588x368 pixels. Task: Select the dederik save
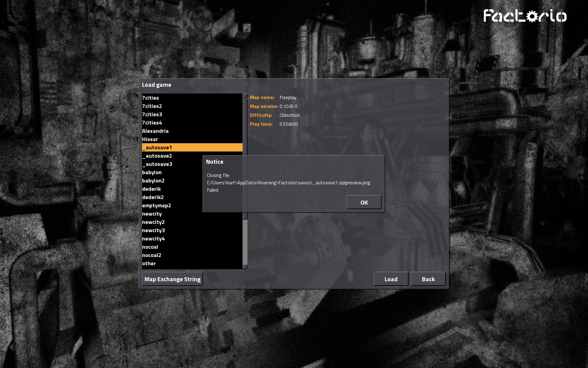coord(172,189)
